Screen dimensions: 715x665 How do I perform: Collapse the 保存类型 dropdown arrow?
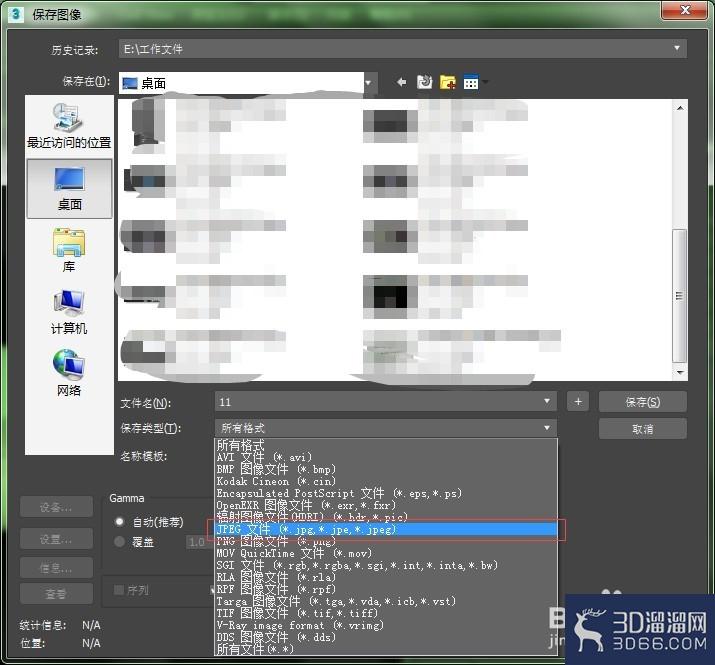coord(547,428)
